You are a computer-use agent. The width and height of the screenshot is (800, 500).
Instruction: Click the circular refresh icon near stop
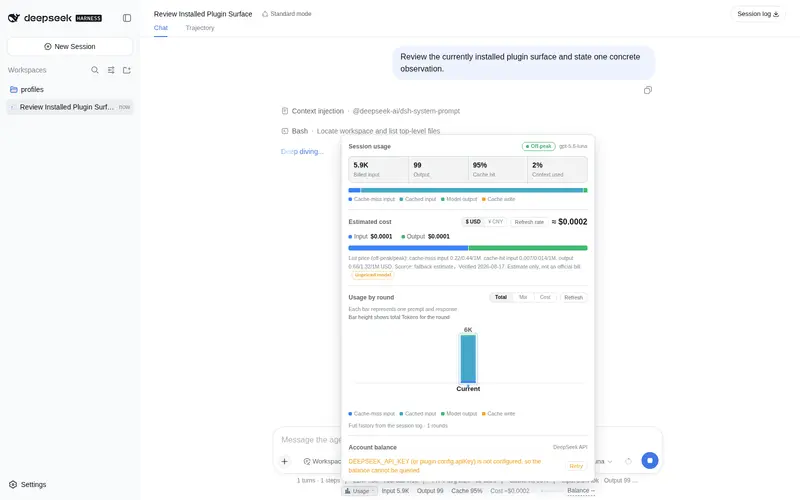coord(628,461)
